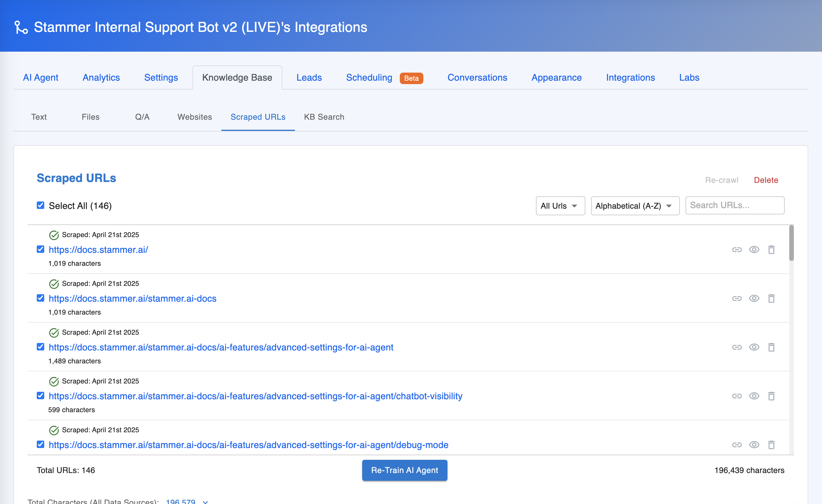Open the All Urls filter dropdown
Screen dimensions: 822x504
click(x=560, y=206)
